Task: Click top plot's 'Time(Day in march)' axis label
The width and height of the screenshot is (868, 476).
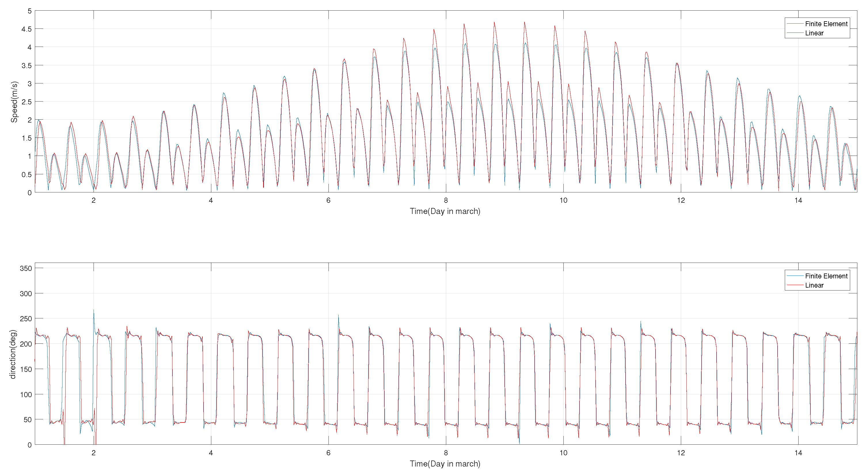Action: point(445,211)
